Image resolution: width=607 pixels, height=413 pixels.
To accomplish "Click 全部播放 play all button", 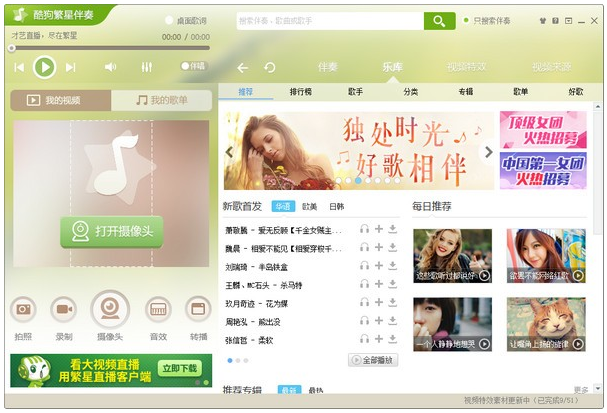I will click(x=373, y=360).
